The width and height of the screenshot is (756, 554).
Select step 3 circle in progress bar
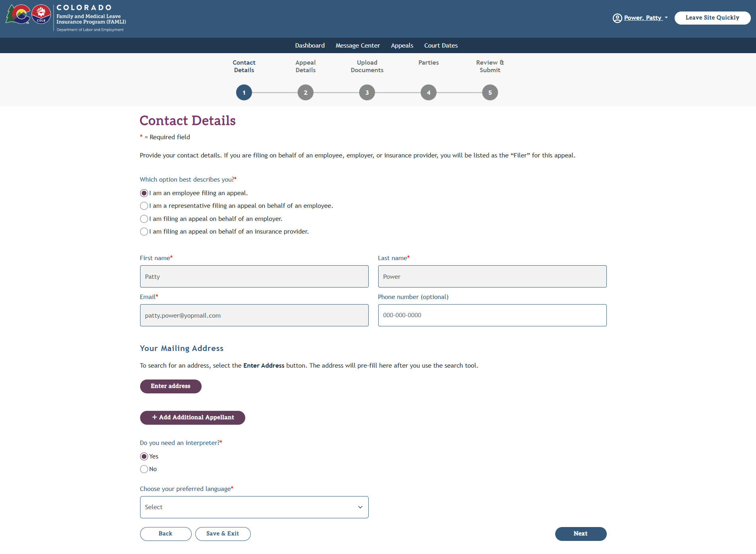tap(367, 93)
